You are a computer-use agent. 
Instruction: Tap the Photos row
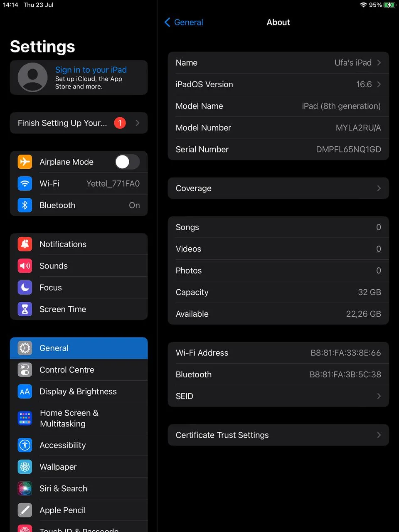[x=278, y=271]
